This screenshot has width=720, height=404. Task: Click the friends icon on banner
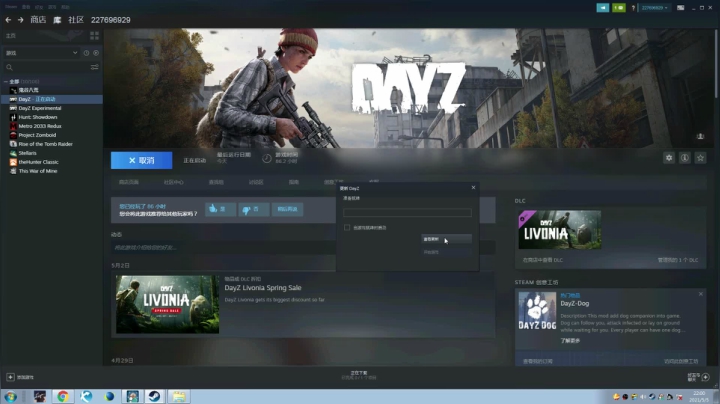[700, 136]
